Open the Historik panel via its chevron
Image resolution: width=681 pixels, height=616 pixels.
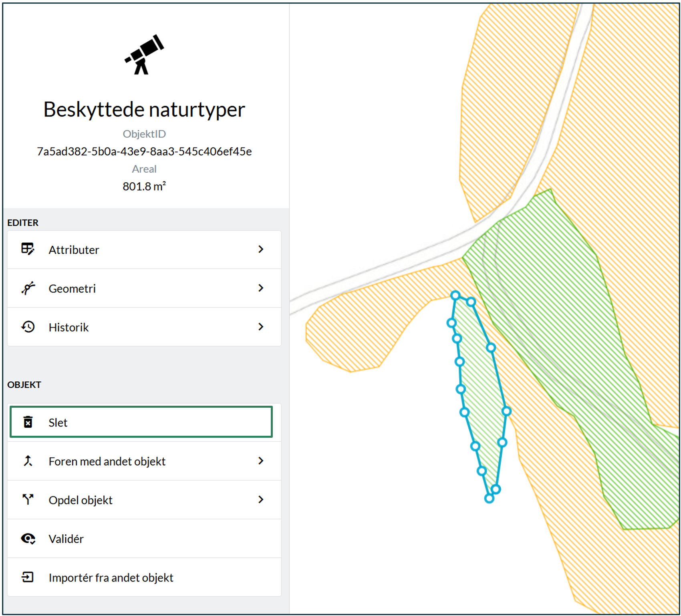(x=261, y=327)
